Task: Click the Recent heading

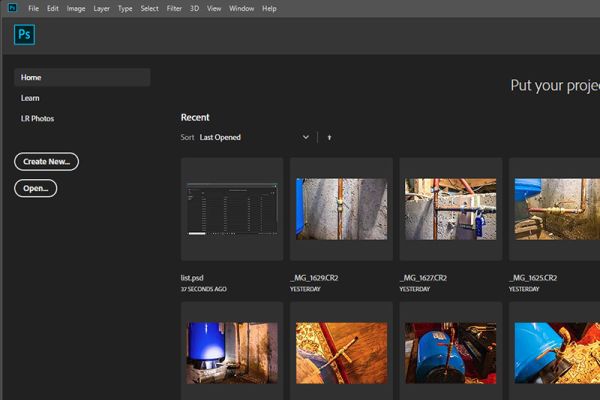Action: coord(195,118)
